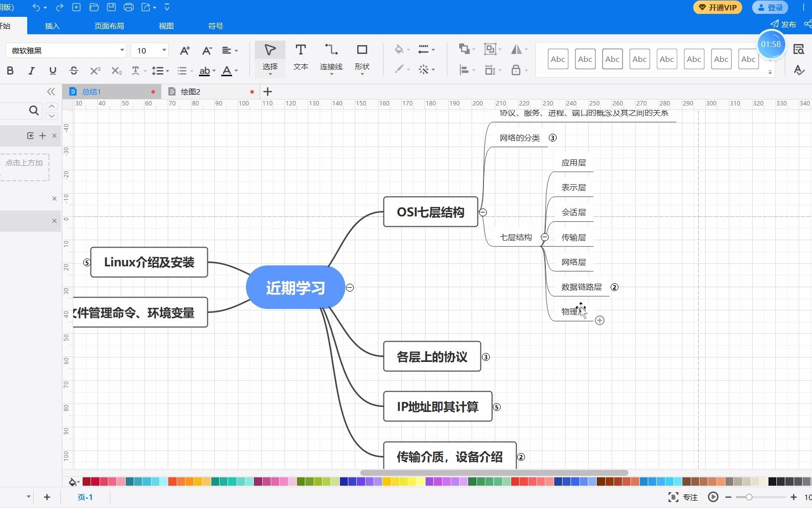Open the flip/rotate tool
This screenshot has width=812, height=508.
tap(516, 49)
